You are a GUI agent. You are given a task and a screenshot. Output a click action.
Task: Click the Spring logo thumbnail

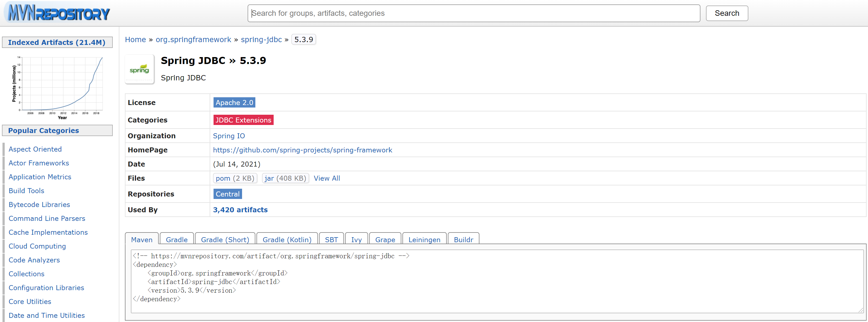point(140,69)
